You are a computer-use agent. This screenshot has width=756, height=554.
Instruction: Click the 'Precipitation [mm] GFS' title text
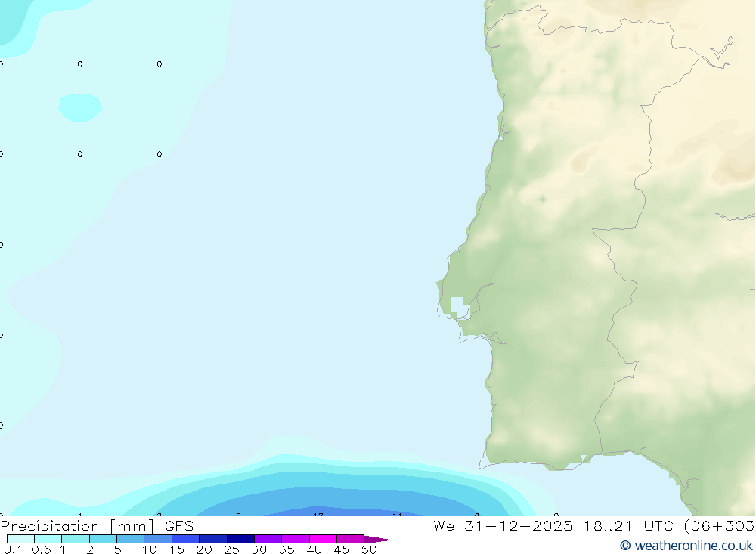97,525
